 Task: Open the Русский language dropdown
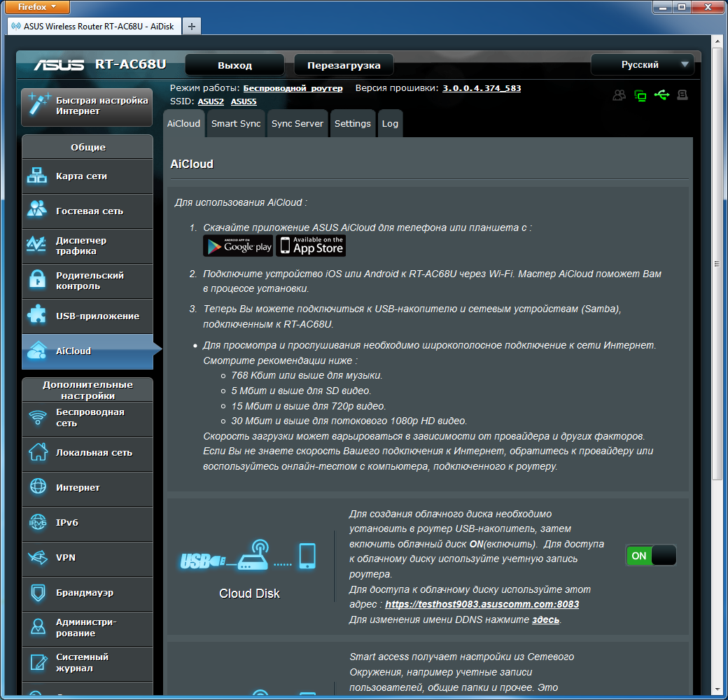click(642, 64)
